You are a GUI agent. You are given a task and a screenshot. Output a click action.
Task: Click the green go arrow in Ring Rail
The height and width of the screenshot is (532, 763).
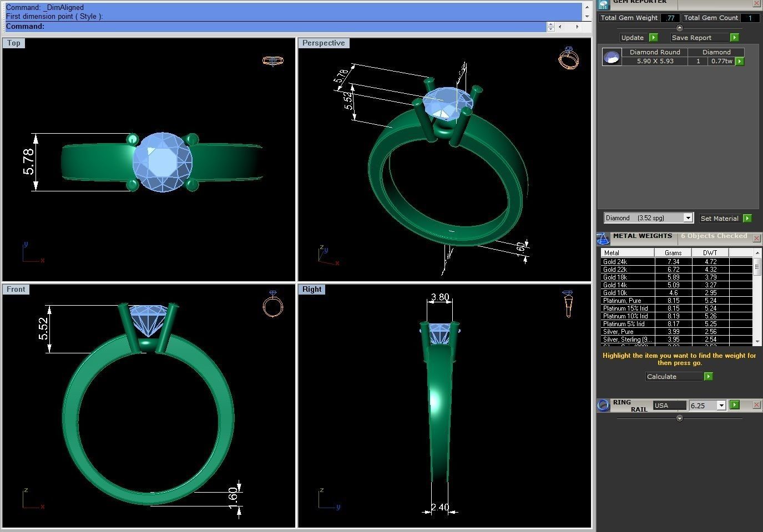735,405
